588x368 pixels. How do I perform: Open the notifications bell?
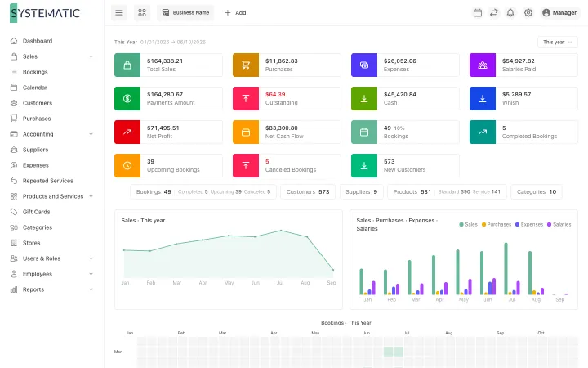(510, 13)
